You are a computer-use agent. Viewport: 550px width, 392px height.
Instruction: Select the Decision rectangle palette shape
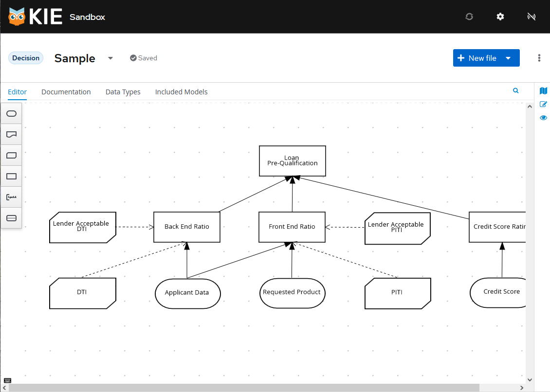[11, 177]
